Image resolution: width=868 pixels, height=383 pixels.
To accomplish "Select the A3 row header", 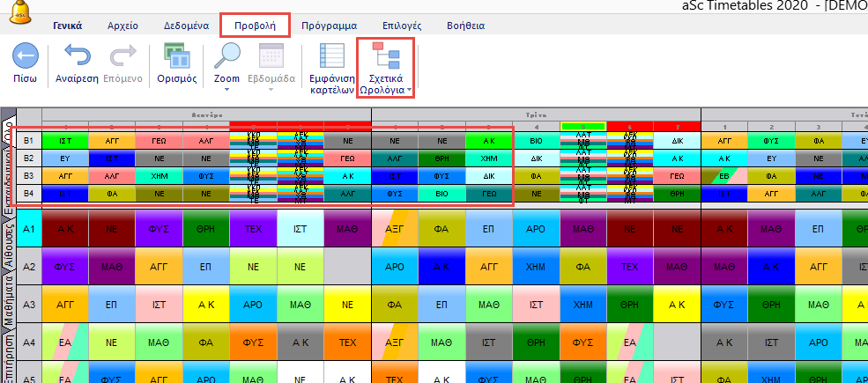I will coord(29,305).
